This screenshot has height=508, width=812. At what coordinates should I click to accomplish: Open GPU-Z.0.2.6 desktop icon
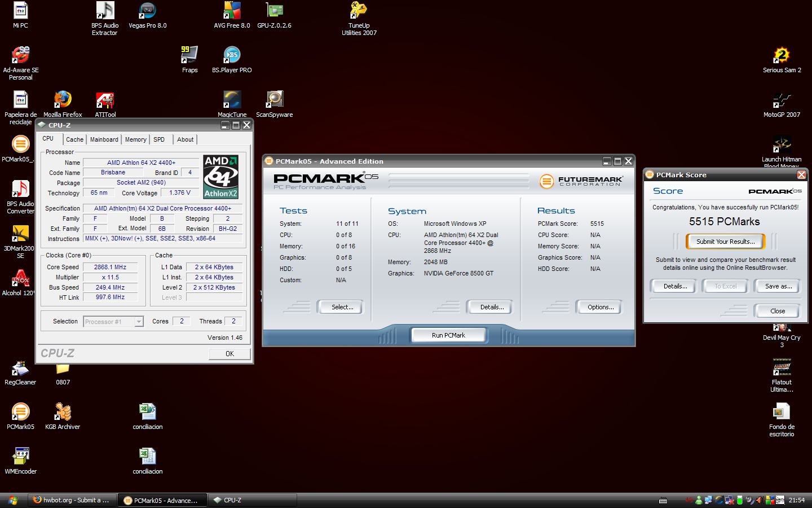274,15
